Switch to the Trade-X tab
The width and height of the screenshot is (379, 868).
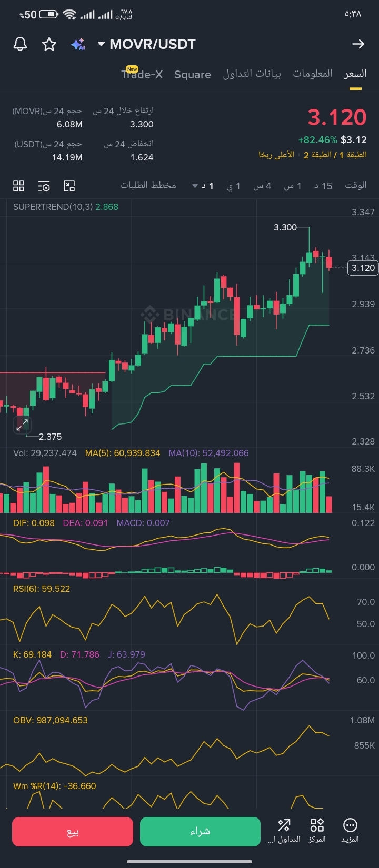(x=142, y=74)
